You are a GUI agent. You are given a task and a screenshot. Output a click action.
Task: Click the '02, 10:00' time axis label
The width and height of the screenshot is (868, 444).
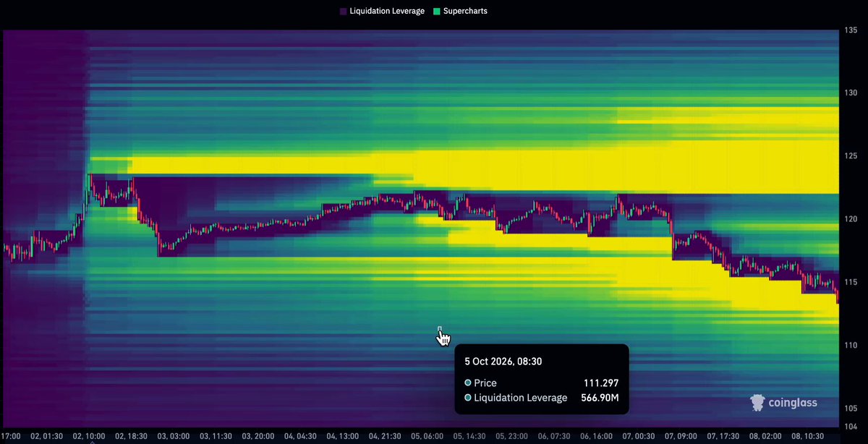click(x=90, y=437)
